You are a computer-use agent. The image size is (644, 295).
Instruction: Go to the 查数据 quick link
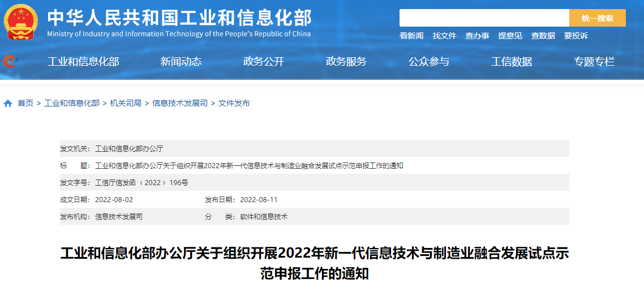pos(543,36)
